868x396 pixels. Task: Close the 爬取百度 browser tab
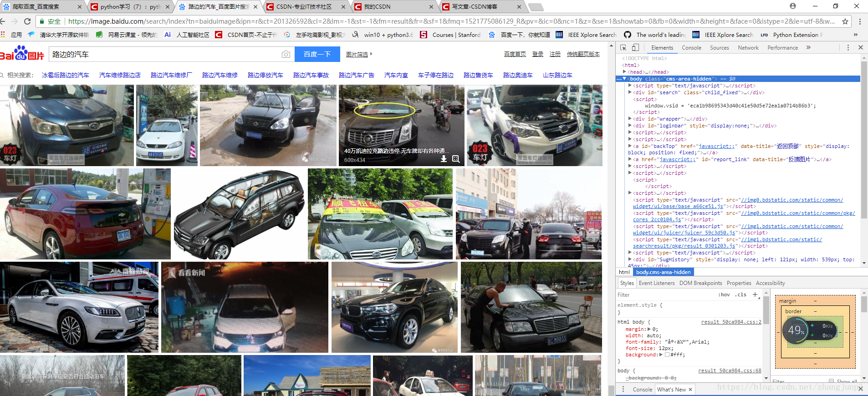pos(80,7)
